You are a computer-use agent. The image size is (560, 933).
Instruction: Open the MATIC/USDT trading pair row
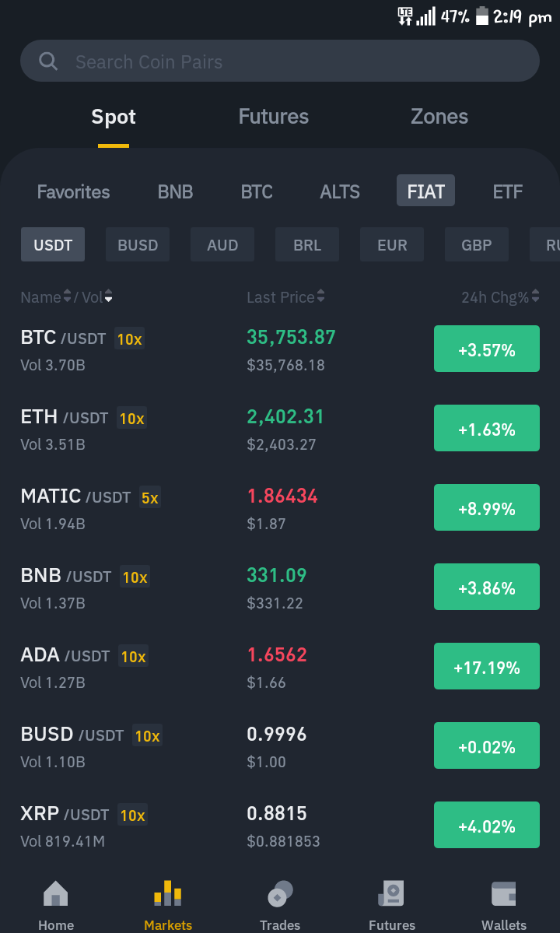point(280,508)
